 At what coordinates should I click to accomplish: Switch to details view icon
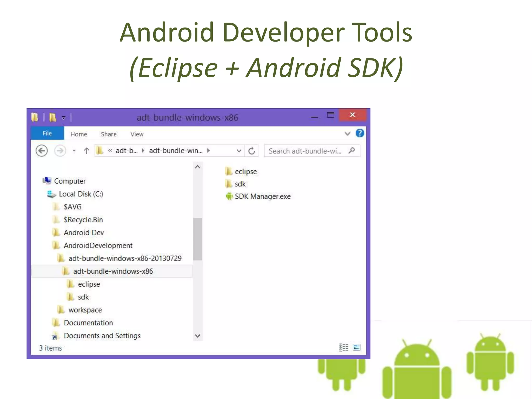343,347
